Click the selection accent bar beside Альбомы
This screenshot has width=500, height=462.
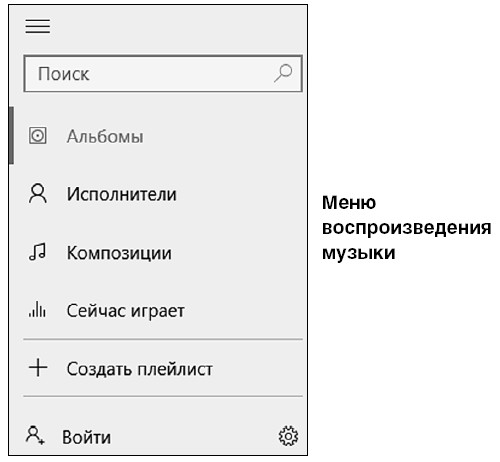coord(11,136)
